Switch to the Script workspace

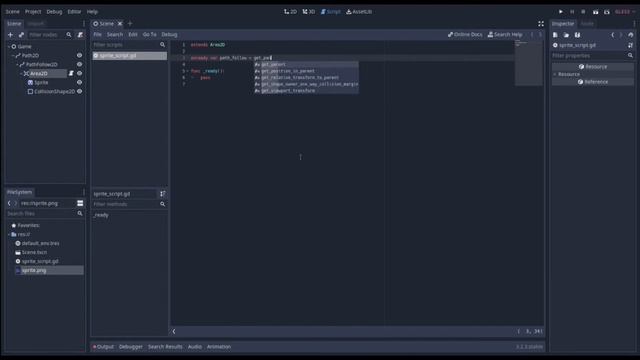click(331, 12)
